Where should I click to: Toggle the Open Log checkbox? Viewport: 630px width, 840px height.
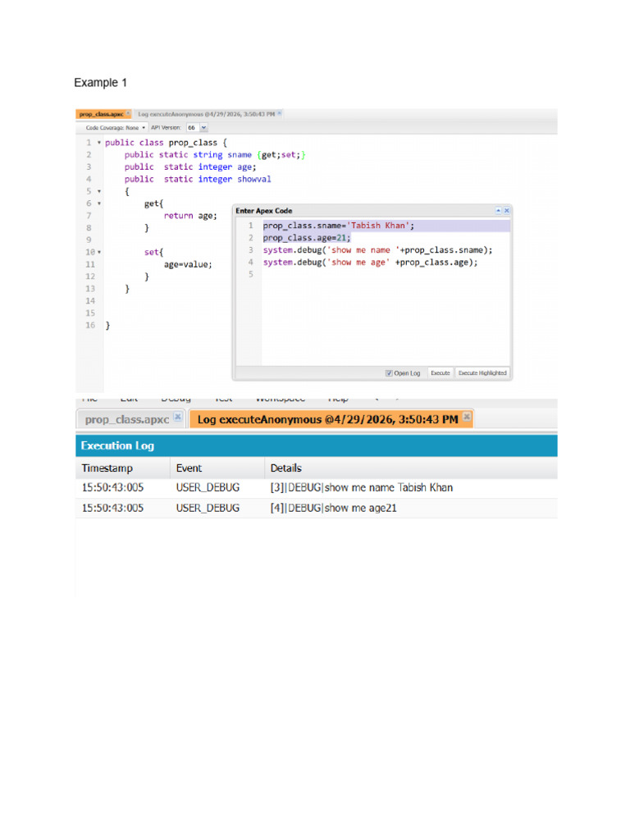[389, 373]
